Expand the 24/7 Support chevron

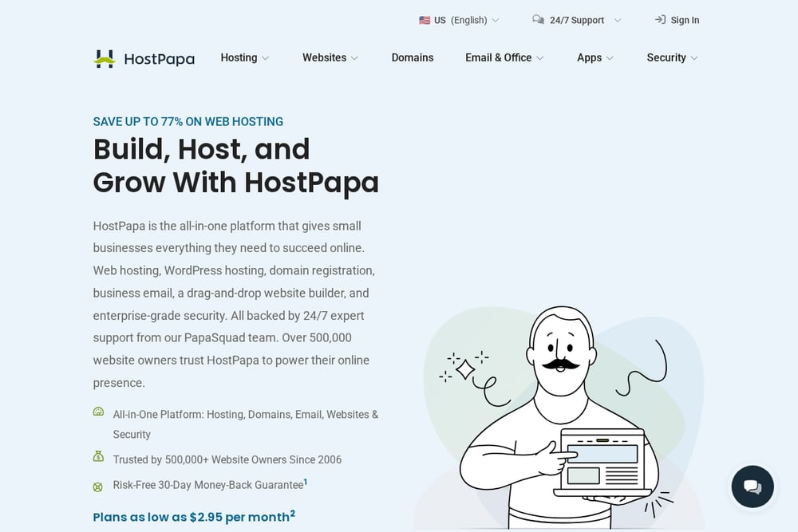click(x=618, y=21)
